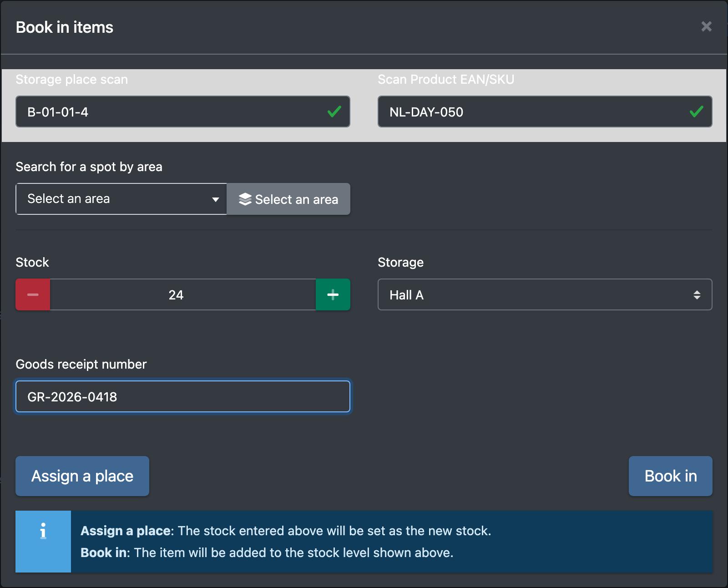This screenshot has height=588, width=728.
Task: Open the Select an area dropdown
Action: (x=121, y=199)
